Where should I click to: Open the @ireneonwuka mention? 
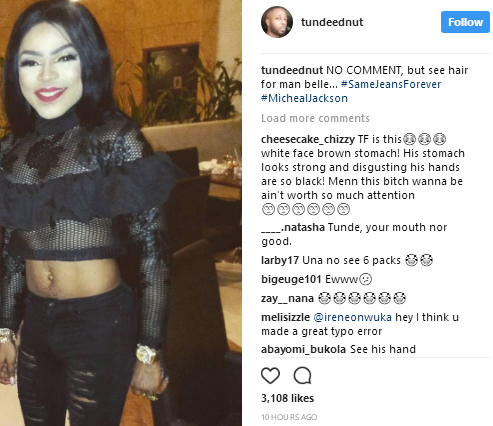[352, 317]
